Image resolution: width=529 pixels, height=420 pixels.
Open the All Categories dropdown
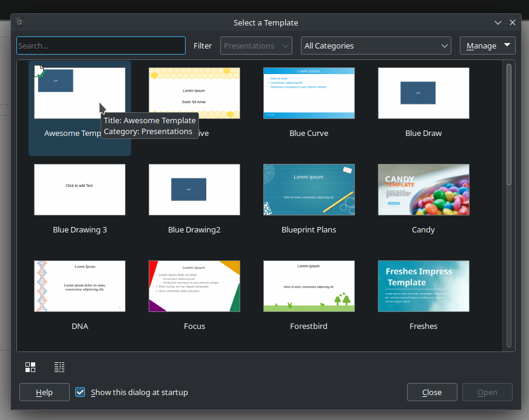coord(376,46)
